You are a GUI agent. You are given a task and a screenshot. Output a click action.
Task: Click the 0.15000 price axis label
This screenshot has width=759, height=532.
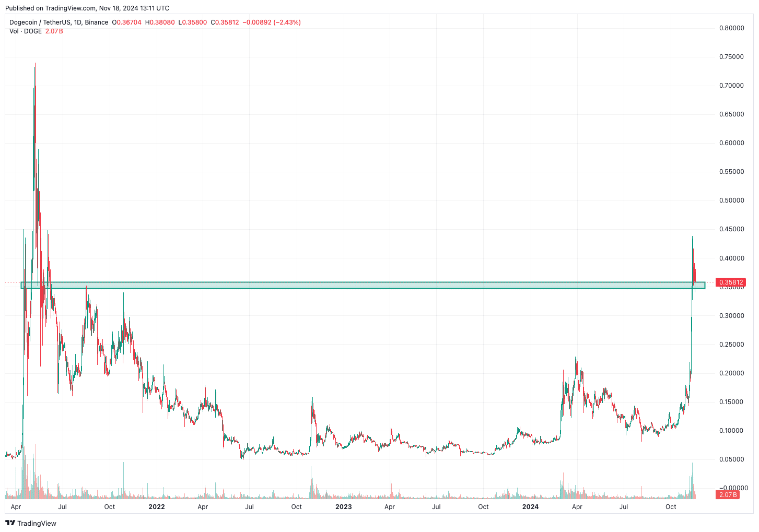tap(731, 401)
